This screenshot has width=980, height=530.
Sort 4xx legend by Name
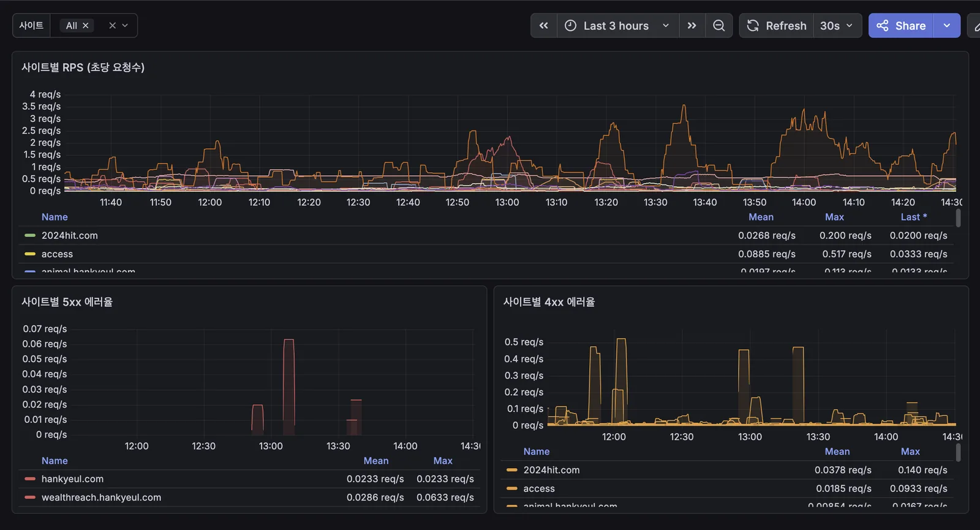tap(537, 452)
